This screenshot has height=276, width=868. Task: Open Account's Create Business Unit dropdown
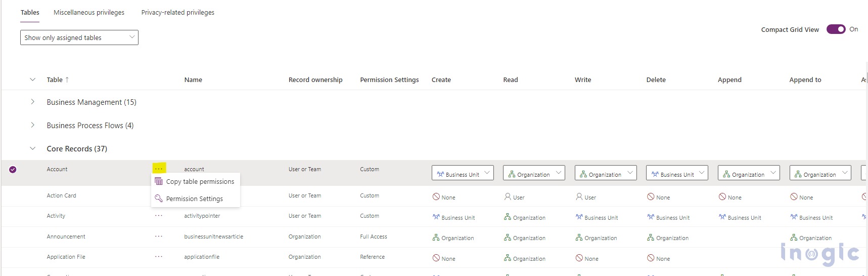click(x=463, y=173)
